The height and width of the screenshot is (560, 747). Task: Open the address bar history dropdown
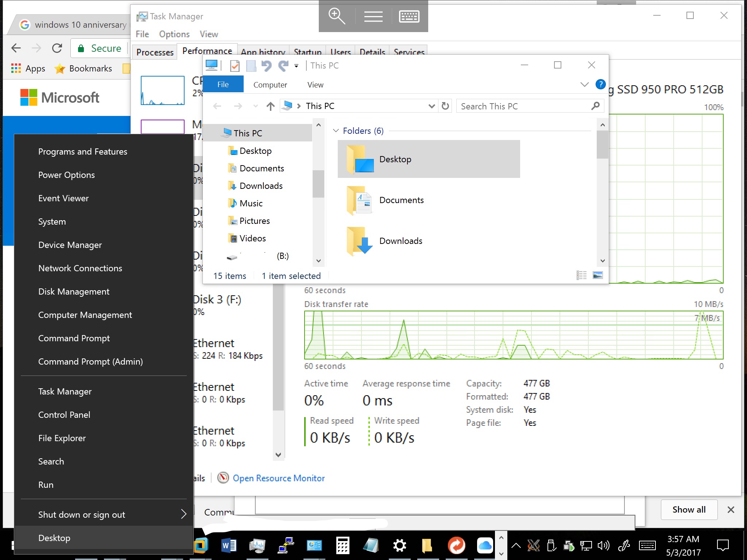(x=431, y=106)
